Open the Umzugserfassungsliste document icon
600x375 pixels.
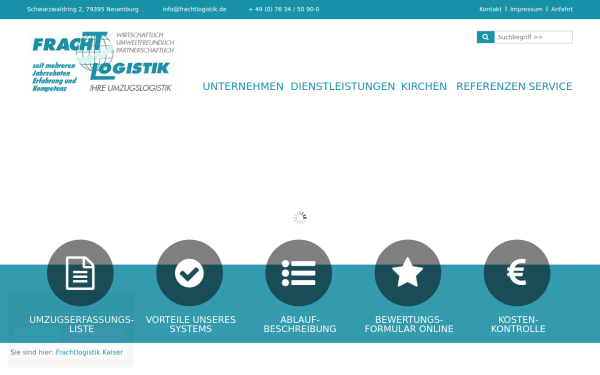(x=80, y=273)
